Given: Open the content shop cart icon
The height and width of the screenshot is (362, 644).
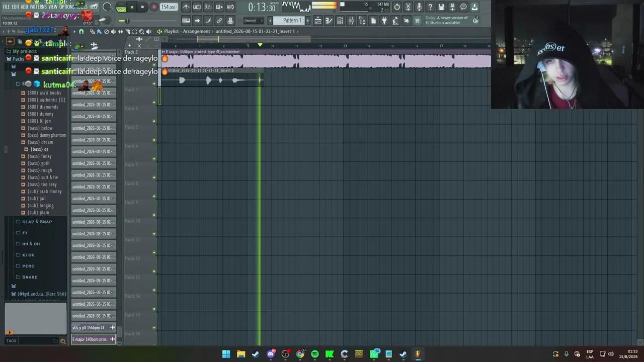Looking at the screenshot, I should [x=417, y=21].
